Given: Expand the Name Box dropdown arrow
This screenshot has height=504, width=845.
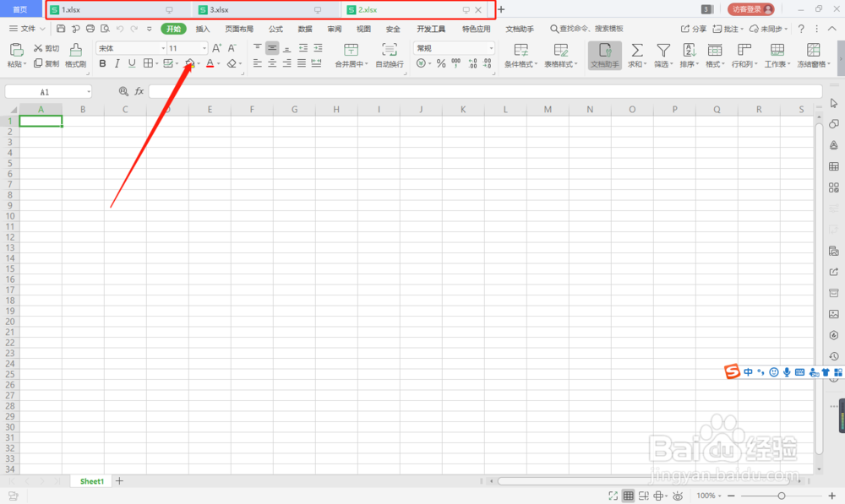Looking at the screenshot, I should pyautogui.click(x=89, y=92).
